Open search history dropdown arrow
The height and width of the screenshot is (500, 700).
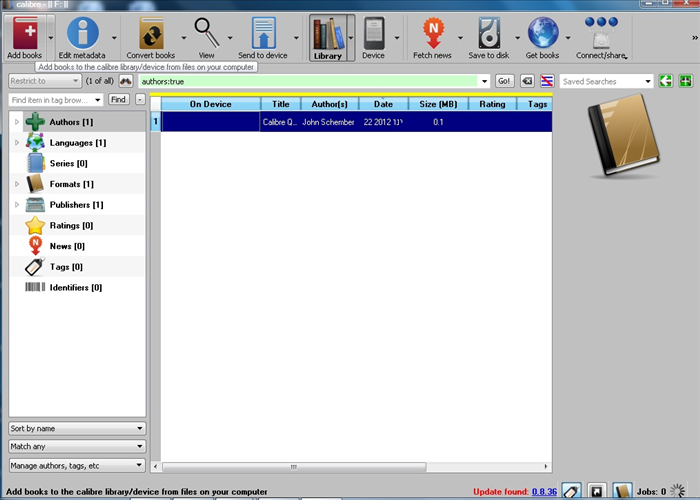pyautogui.click(x=484, y=81)
